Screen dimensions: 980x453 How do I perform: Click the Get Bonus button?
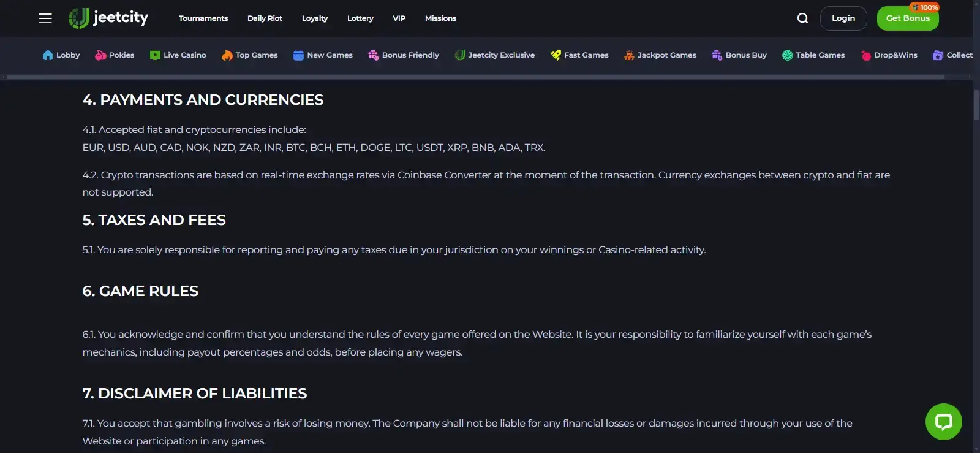[908, 18]
